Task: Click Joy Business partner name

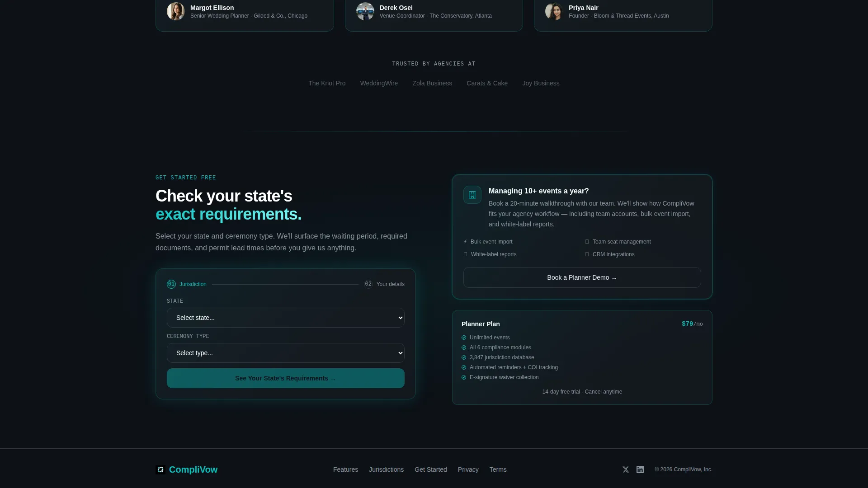Action: click(x=541, y=83)
